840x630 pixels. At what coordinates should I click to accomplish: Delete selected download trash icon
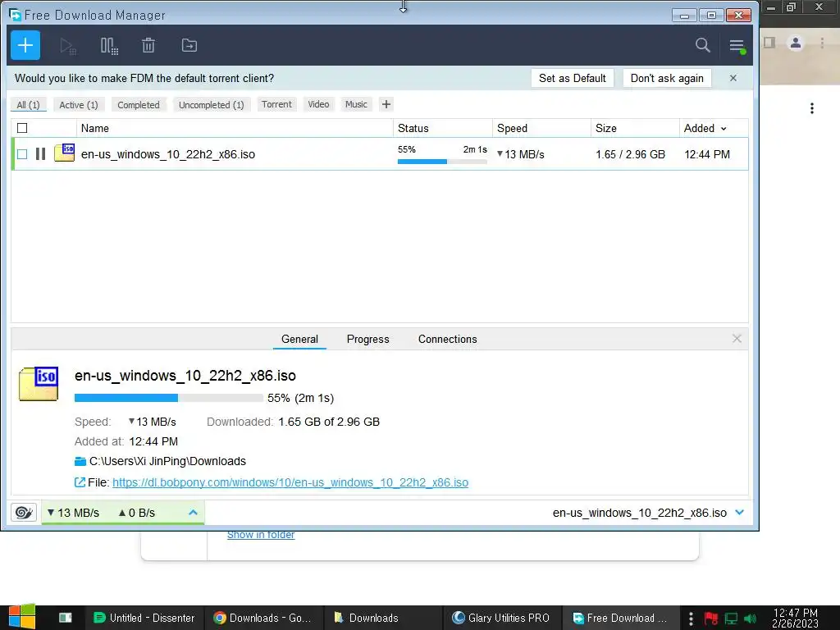148,46
